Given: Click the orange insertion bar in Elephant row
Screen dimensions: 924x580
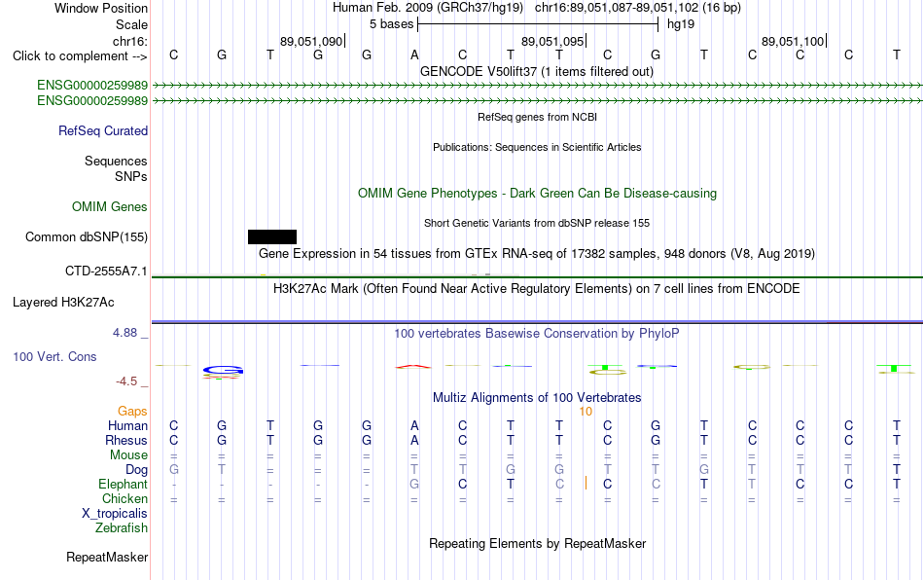Looking at the screenshot, I should click(586, 484).
